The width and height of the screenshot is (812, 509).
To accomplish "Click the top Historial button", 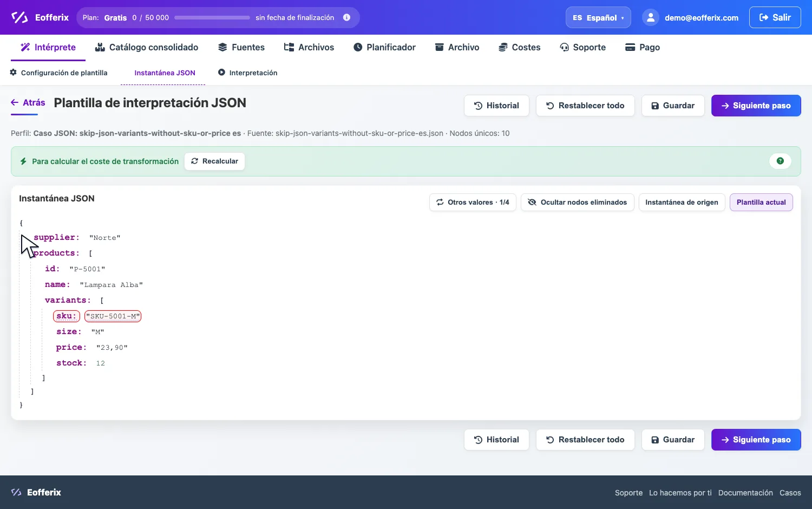I will 496,106.
